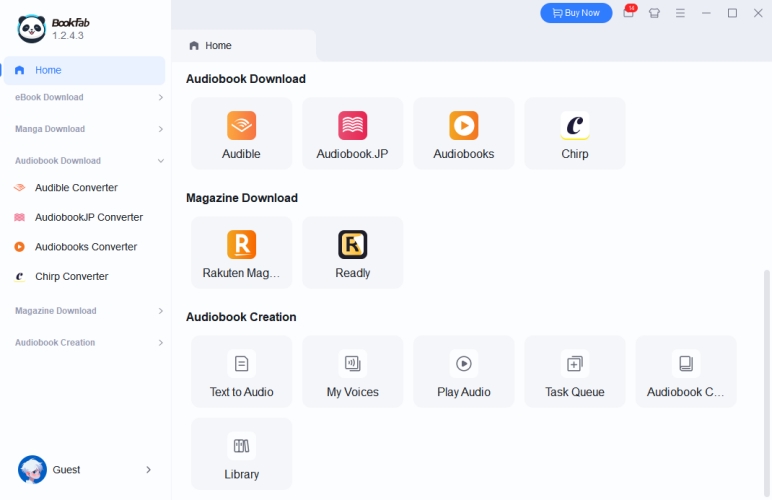
Task: Open the hamburger main menu
Action: pos(680,13)
